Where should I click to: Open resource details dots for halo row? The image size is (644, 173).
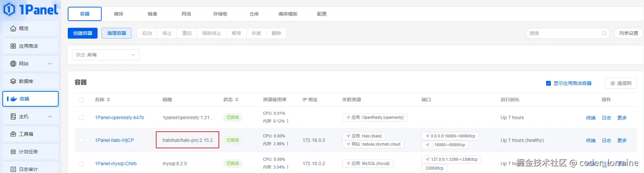click(288, 144)
